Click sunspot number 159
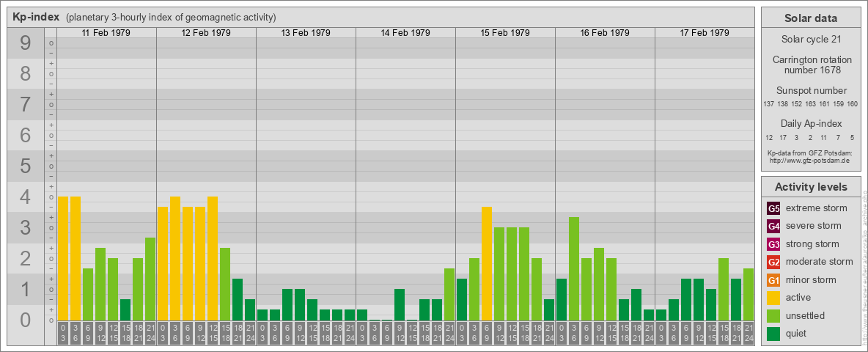Viewport: 868px width, 352px height. 839,104
